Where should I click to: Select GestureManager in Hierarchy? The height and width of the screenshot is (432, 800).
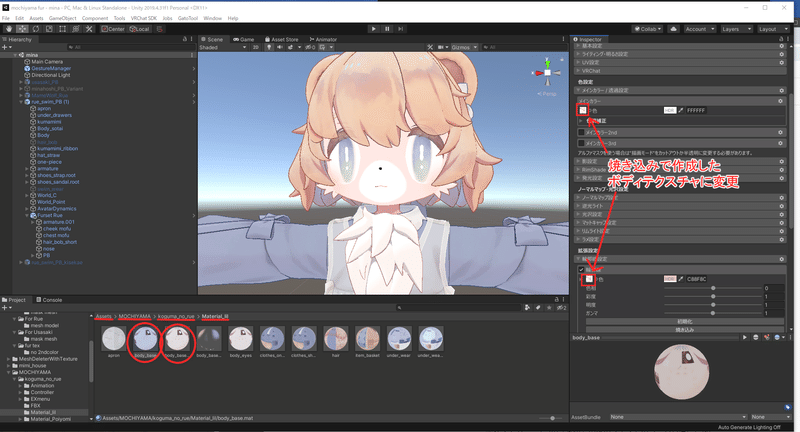(51, 68)
